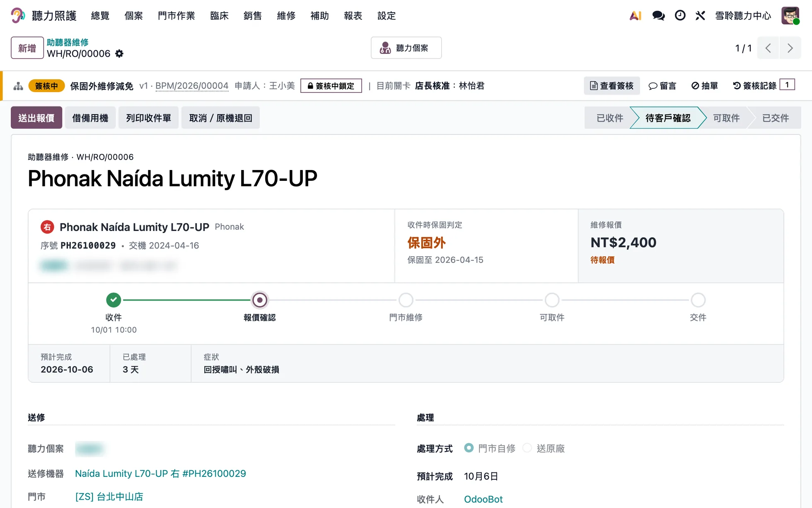Select the 已收件 status stage
Image resolution: width=812 pixels, height=508 pixels.
click(610, 118)
